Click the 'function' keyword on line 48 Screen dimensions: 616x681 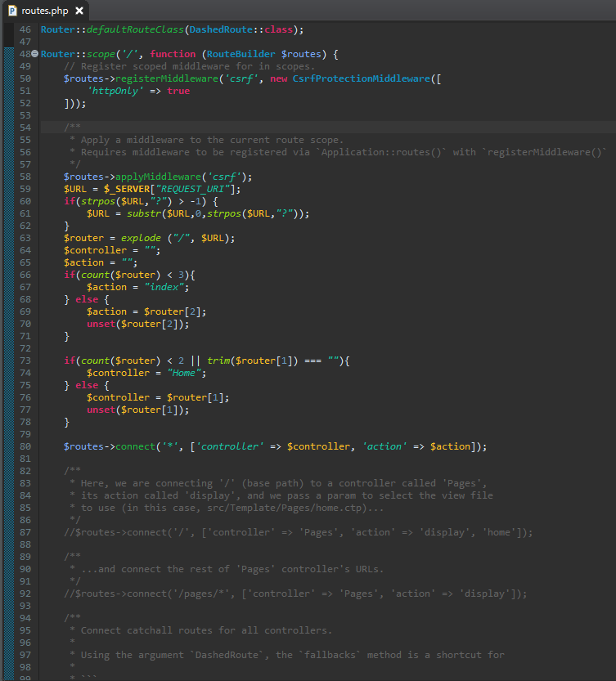pos(173,54)
